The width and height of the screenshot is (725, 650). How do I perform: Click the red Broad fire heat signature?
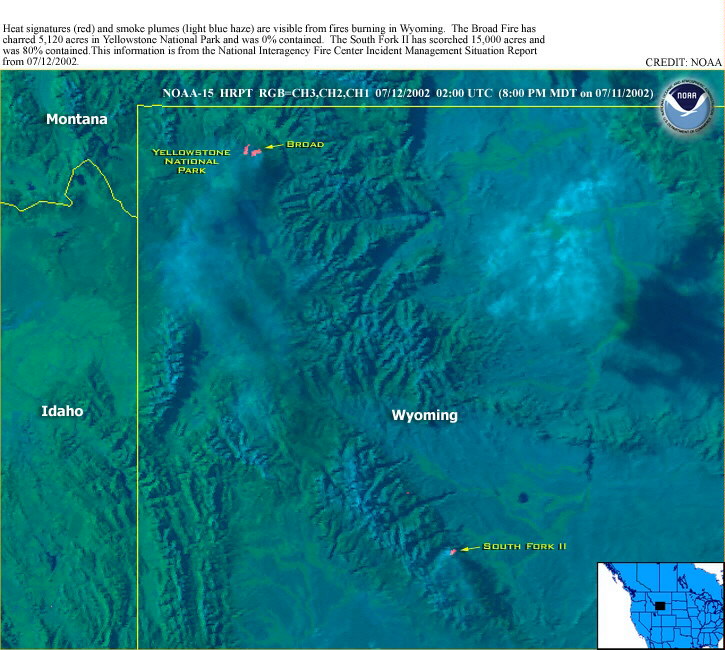coord(252,151)
